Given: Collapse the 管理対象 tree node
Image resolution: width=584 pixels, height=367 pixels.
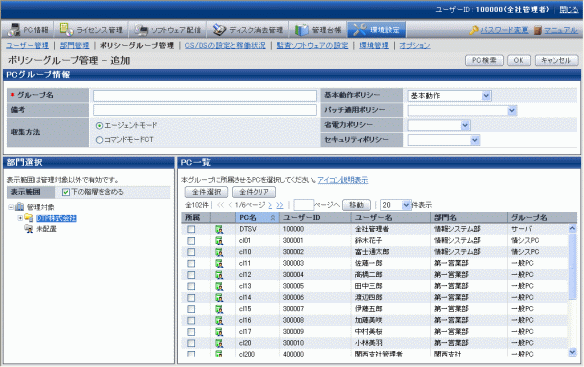Looking at the screenshot, I should click(11, 207).
